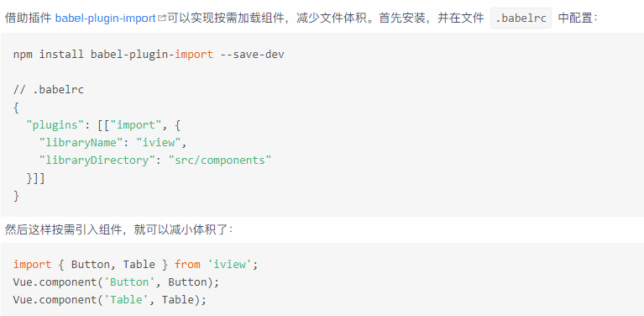Image resolution: width=644 pixels, height=316 pixels.
Task: Click the "iview" value in config
Action: pyautogui.click(x=159, y=143)
